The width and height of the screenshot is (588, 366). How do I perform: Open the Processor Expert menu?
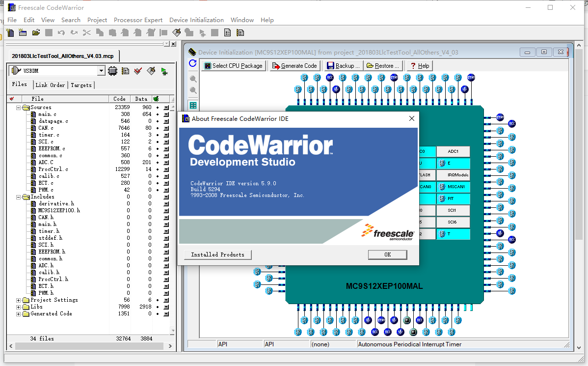pos(138,20)
